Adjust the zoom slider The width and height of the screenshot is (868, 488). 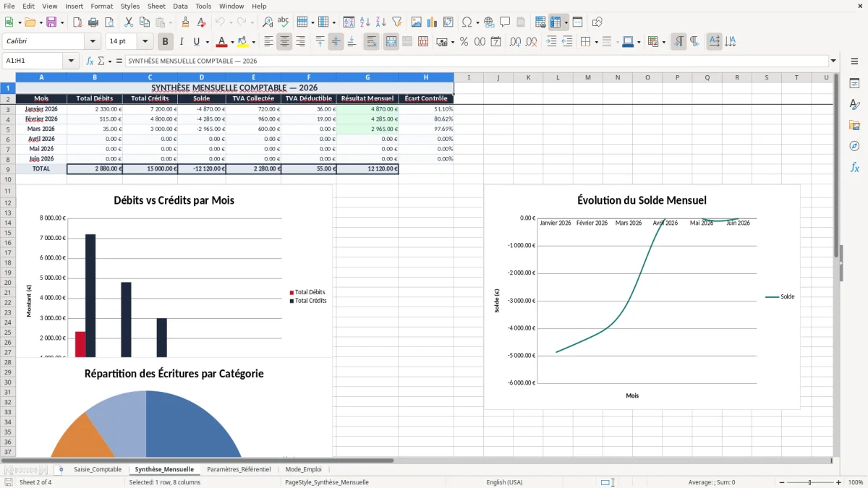(809, 482)
